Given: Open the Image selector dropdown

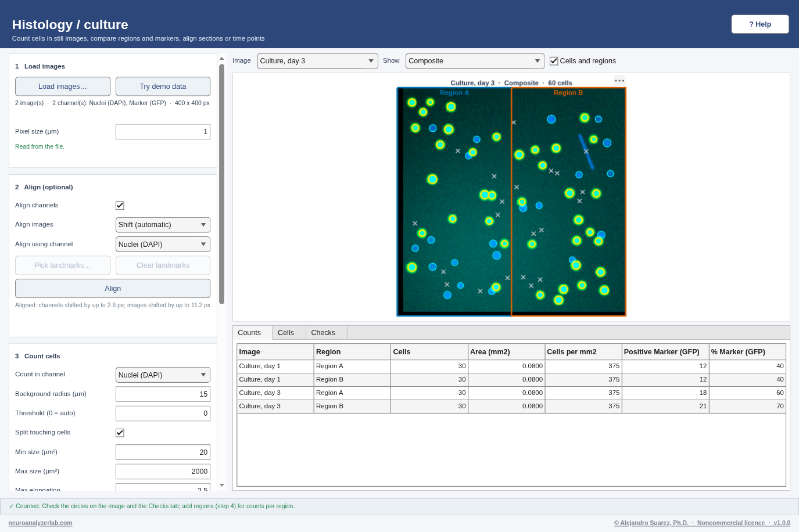Looking at the screenshot, I should [x=317, y=61].
